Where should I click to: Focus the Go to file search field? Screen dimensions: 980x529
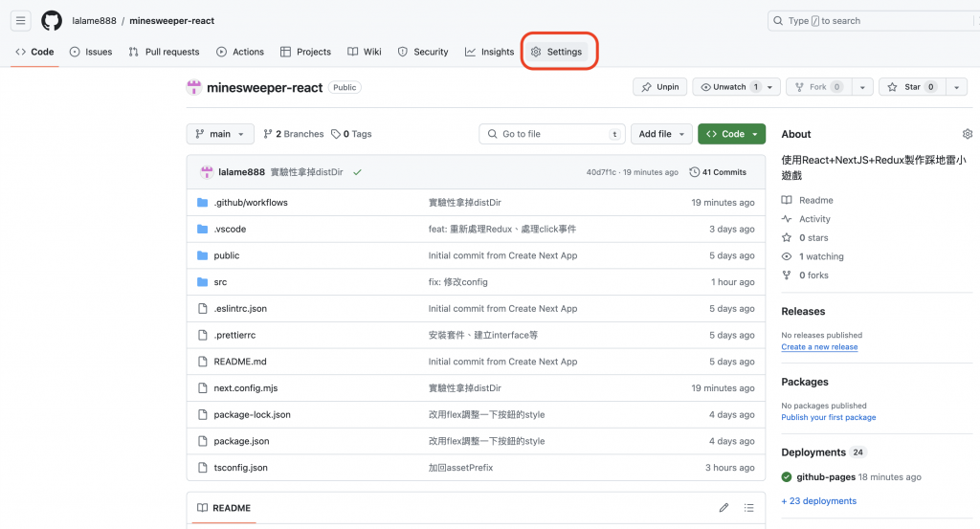point(552,134)
